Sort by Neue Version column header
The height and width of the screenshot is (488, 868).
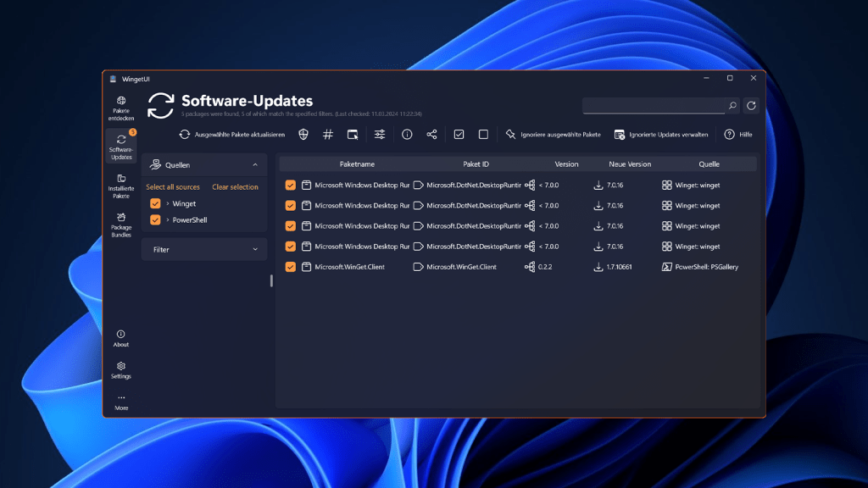pos(630,164)
